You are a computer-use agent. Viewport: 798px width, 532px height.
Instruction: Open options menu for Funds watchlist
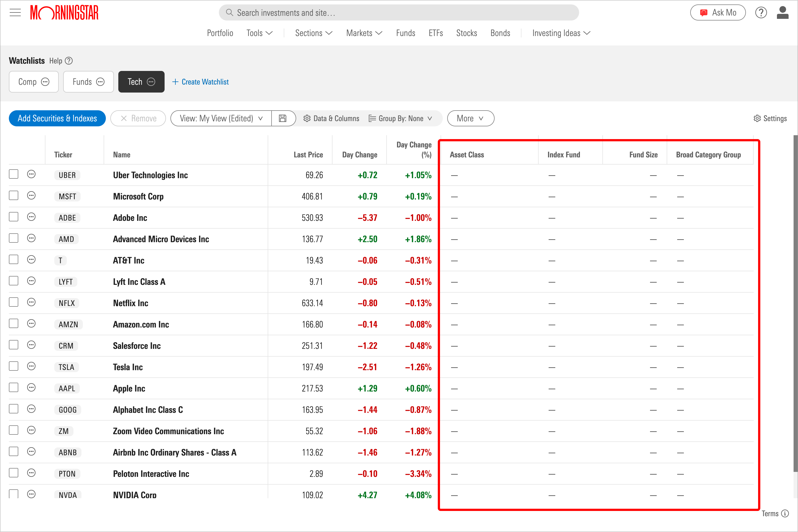tap(100, 82)
